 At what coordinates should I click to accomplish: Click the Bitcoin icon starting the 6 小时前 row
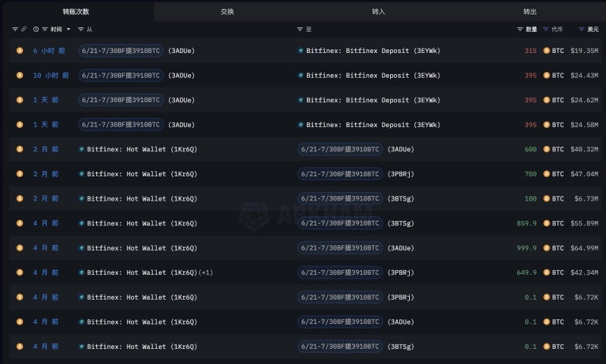pyautogui.click(x=20, y=51)
